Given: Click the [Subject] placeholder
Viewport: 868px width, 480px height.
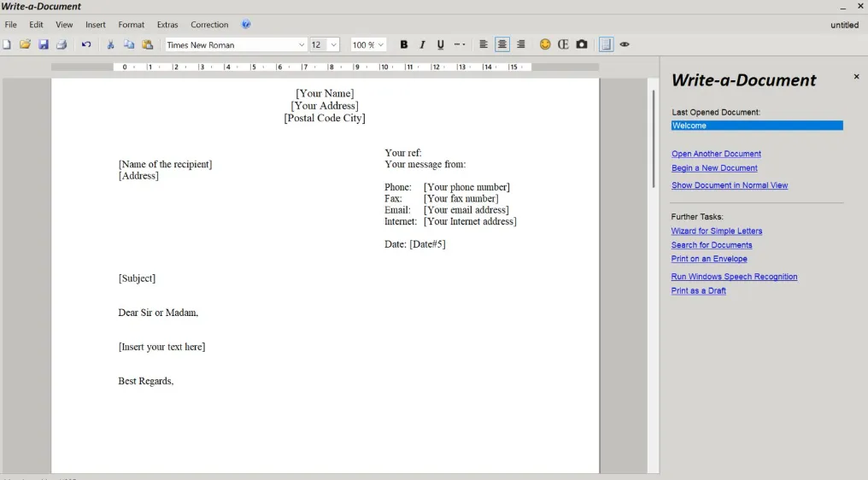Looking at the screenshot, I should (x=137, y=278).
